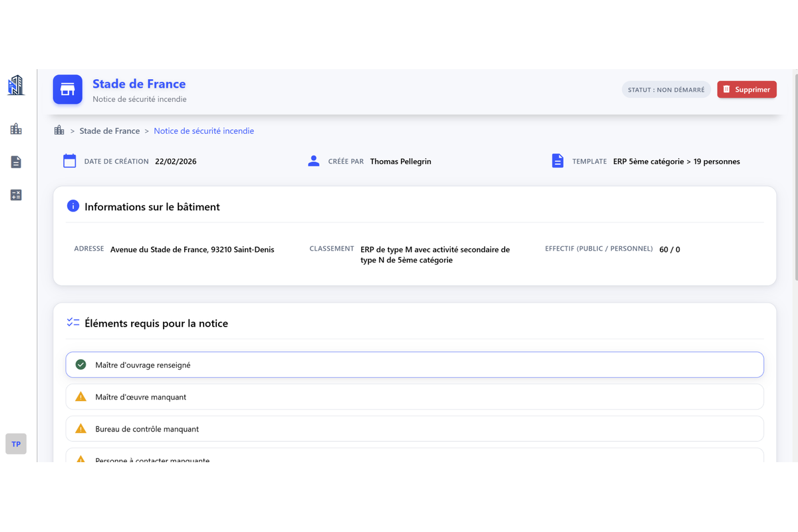The image size is (798, 532).
Task: Click the calendar icon by creation date
Action: [x=70, y=161]
